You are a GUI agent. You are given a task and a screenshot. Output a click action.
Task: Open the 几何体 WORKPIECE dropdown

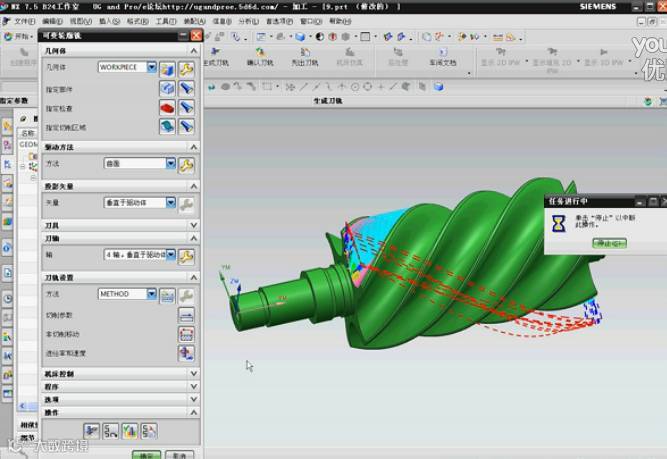[x=151, y=67]
